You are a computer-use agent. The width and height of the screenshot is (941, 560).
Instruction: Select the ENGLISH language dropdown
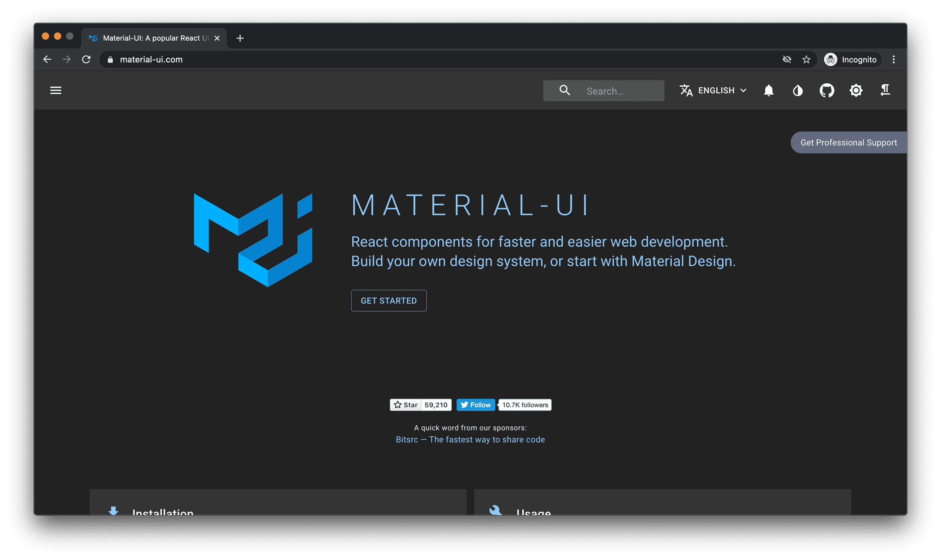pos(712,90)
